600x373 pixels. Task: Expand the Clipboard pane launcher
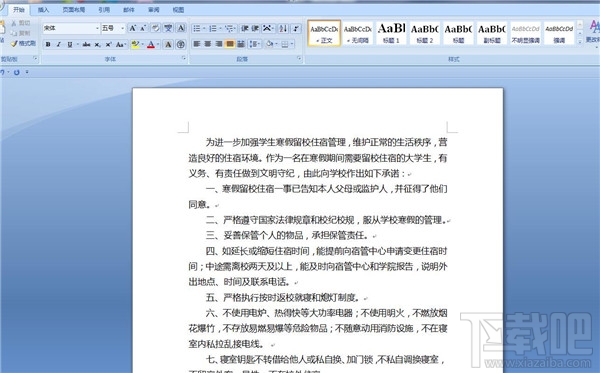[35, 58]
